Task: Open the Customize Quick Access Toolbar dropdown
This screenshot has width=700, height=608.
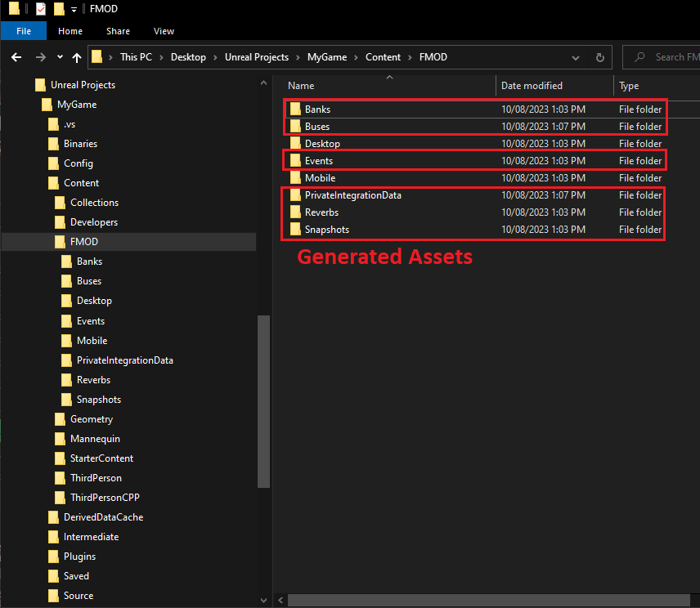Action: tap(73, 8)
